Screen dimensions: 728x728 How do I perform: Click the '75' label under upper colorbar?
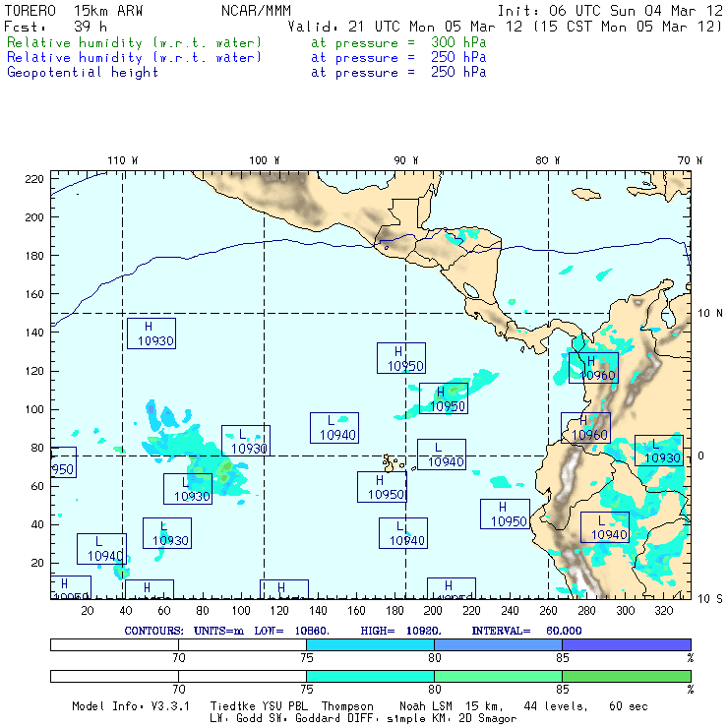click(306, 658)
